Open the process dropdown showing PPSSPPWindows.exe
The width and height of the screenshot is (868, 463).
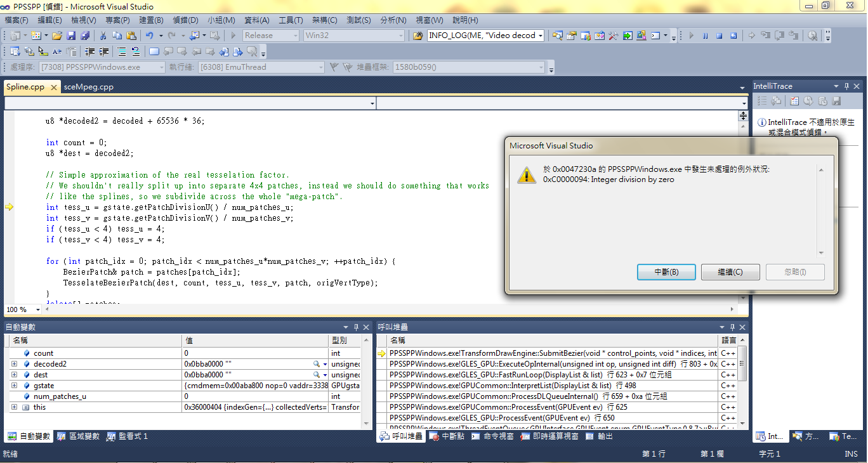tap(102, 67)
